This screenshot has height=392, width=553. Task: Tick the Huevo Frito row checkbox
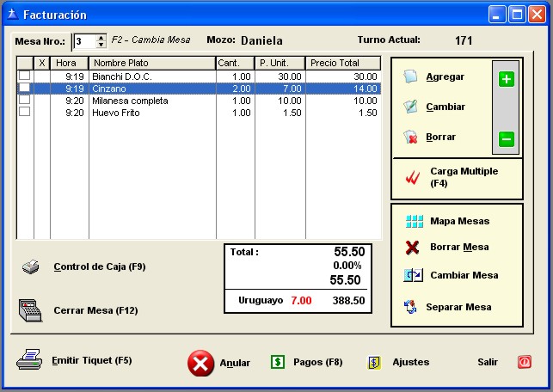coord(24,113)
